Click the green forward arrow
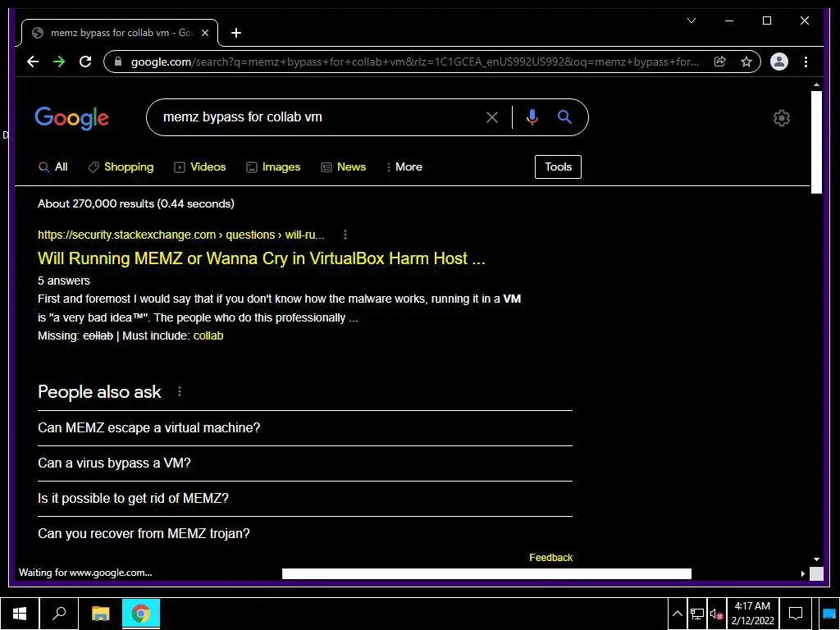840x630 pixels. pos(59,62)
